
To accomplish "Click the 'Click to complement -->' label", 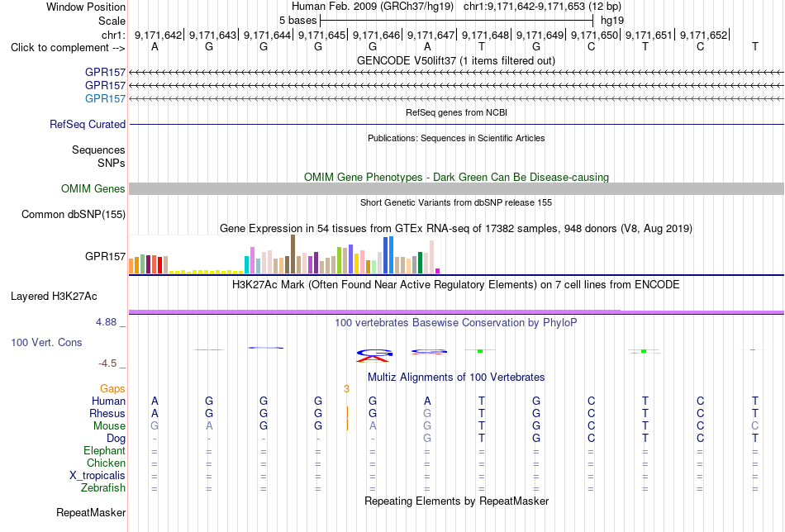I will pos(68,48).
